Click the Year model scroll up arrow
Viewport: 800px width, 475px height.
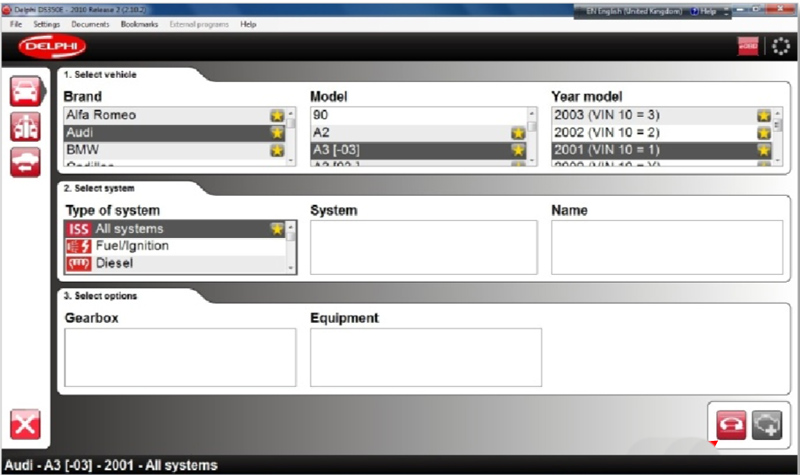click(778, 113)
